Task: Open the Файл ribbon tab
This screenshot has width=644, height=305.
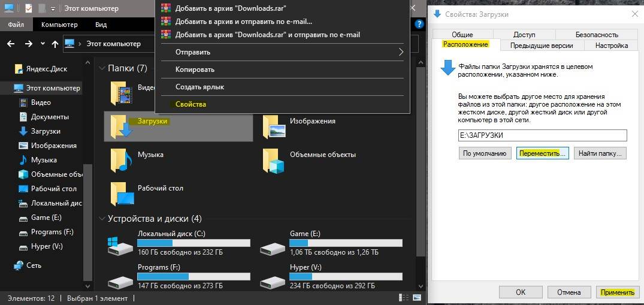Action: click(17, 25)
